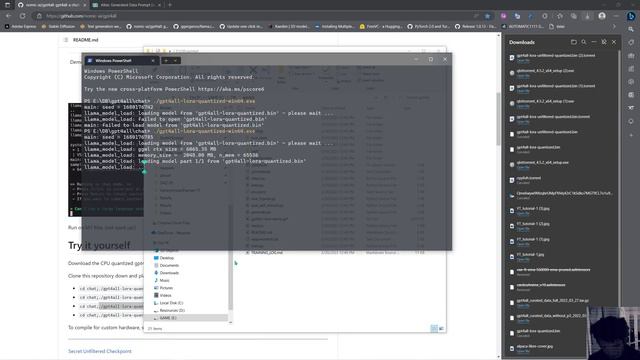Open the Adobe Express bookmark
640x360 pixels.
pos(21,26)
